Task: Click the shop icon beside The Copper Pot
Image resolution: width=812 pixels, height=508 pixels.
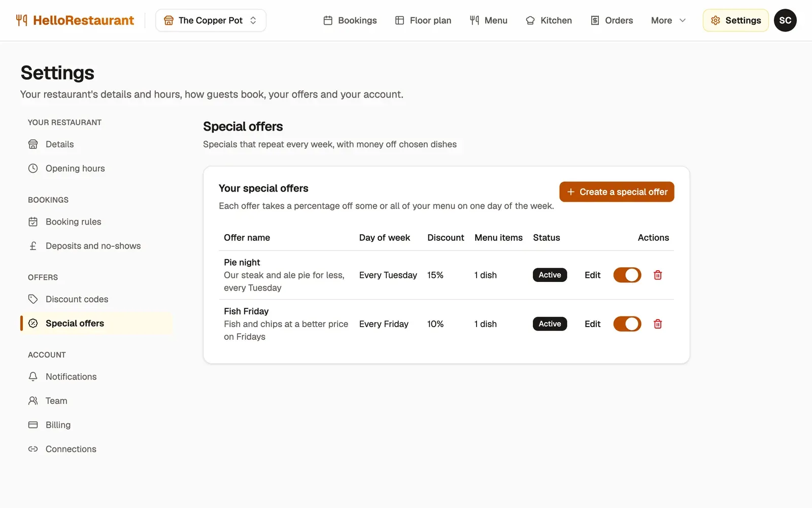Action: point(168,20)
